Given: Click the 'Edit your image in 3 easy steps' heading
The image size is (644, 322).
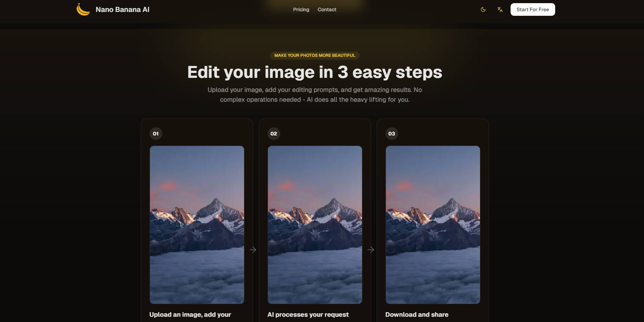Looking at the screenshot, I should (315, 72).
